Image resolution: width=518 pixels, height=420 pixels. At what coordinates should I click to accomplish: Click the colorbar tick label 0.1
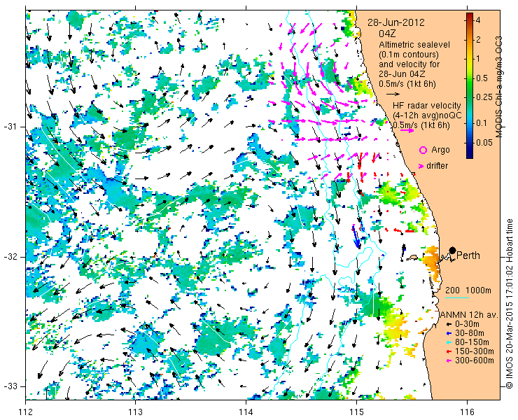click(x=482, y=123)
